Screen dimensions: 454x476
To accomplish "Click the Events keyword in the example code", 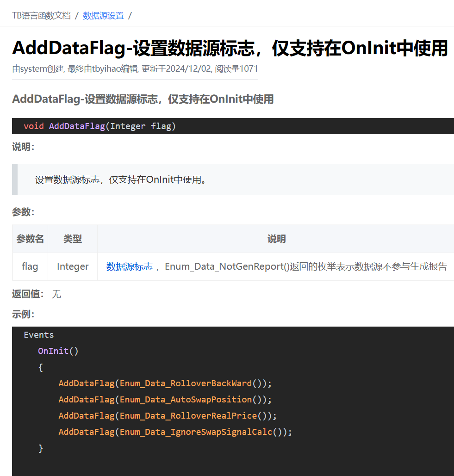I will pos(39,335).
